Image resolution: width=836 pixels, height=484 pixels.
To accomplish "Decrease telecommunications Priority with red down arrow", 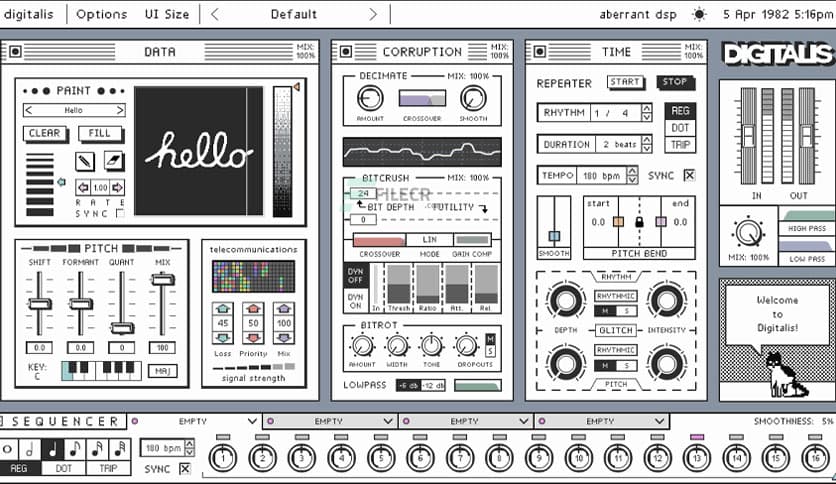I will pos(253,337).
